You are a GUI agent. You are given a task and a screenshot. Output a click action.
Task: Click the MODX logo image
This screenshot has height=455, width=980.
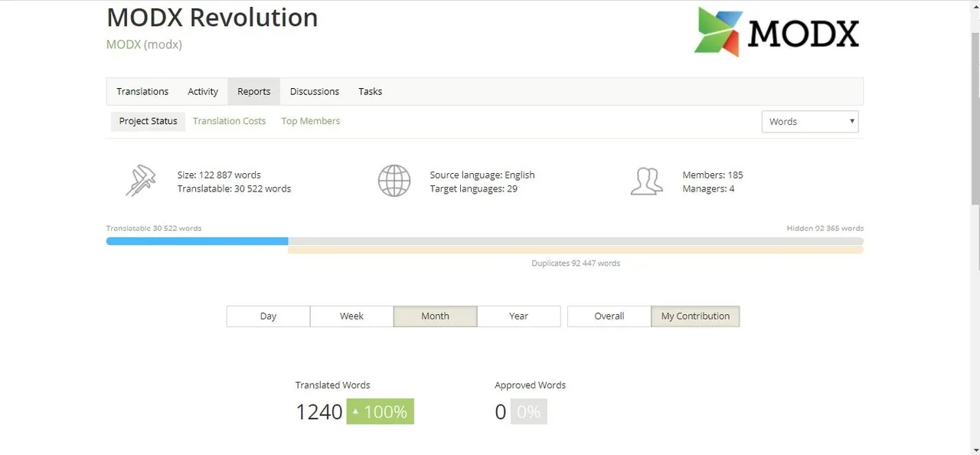coord(776,32)
